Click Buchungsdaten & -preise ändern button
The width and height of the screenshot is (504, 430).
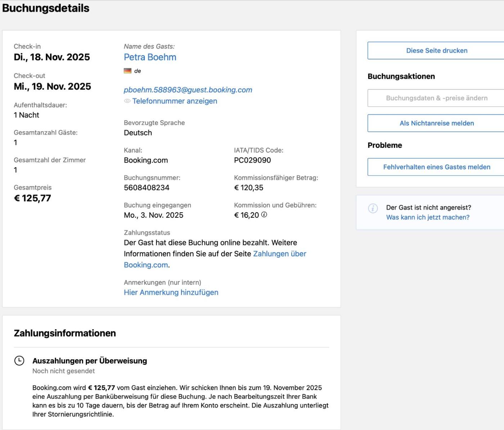436,98
